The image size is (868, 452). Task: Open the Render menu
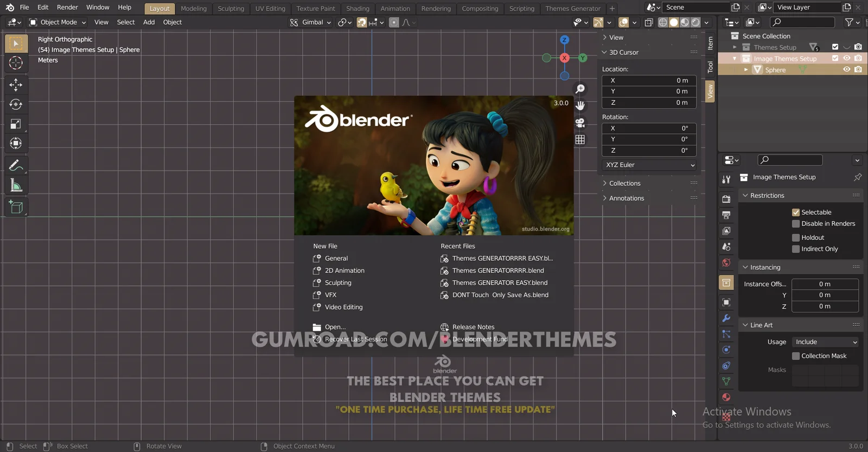point(67,7)
